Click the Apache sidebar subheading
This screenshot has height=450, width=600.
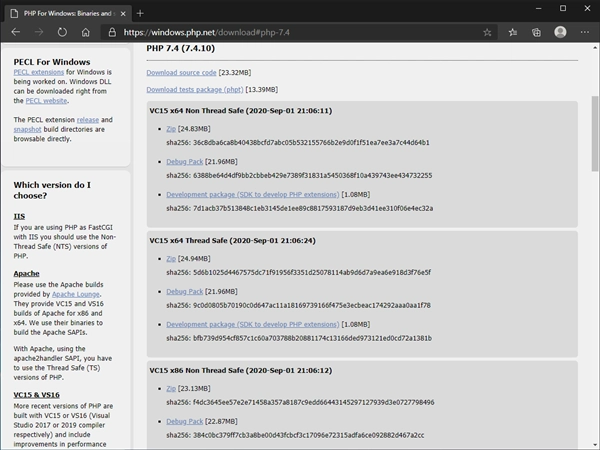click(26, 274)
